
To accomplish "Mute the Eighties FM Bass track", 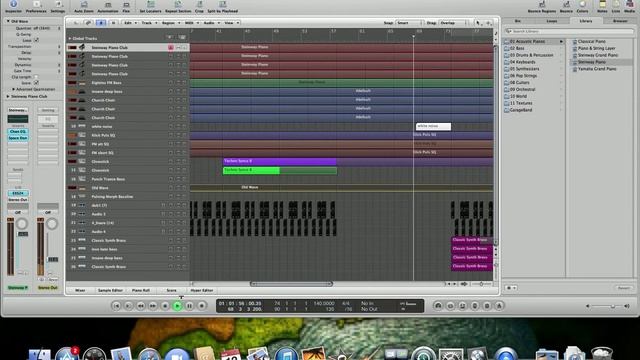I will 178,82.
